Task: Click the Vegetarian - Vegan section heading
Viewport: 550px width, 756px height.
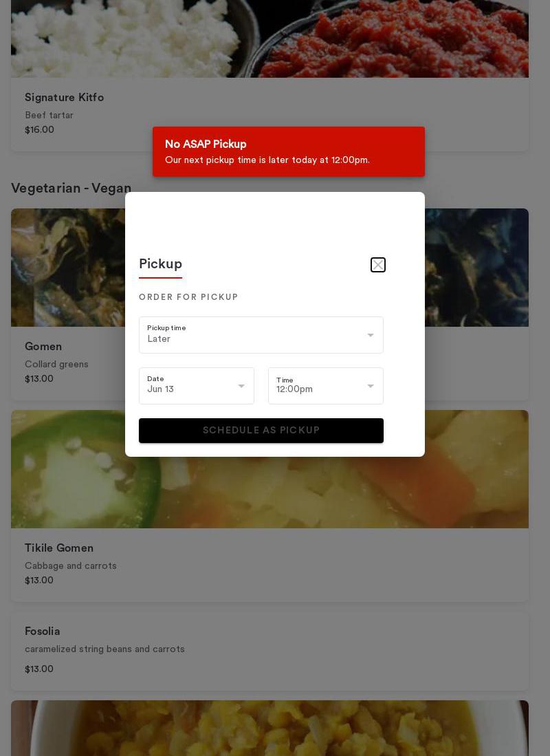Action: (x=71, y=188)
